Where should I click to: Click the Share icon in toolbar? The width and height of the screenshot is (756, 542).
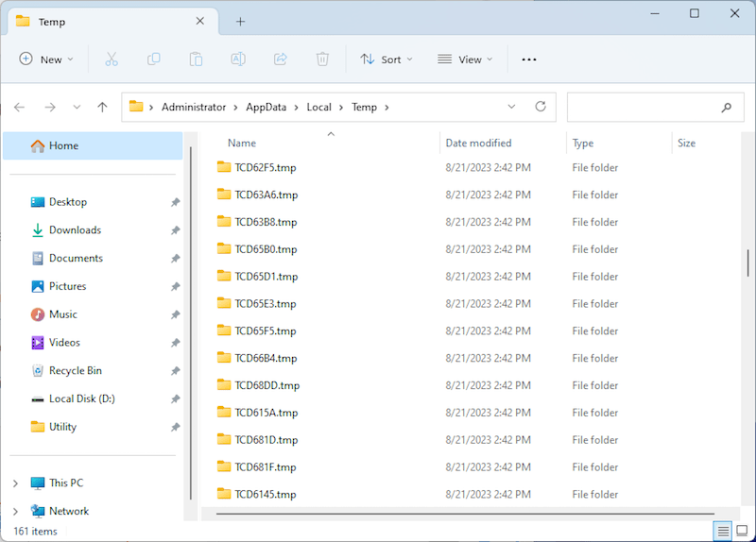[x=280, y=59]
